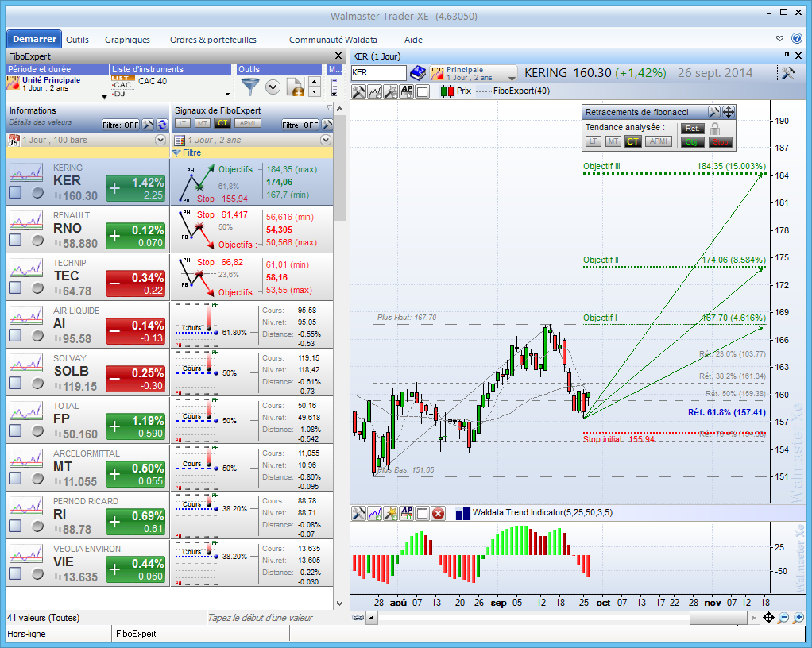Toggle the padlock in Fibonacci panel
This screenshot has width=812, height=648.
pyautogui.click(x=715, y=129)
